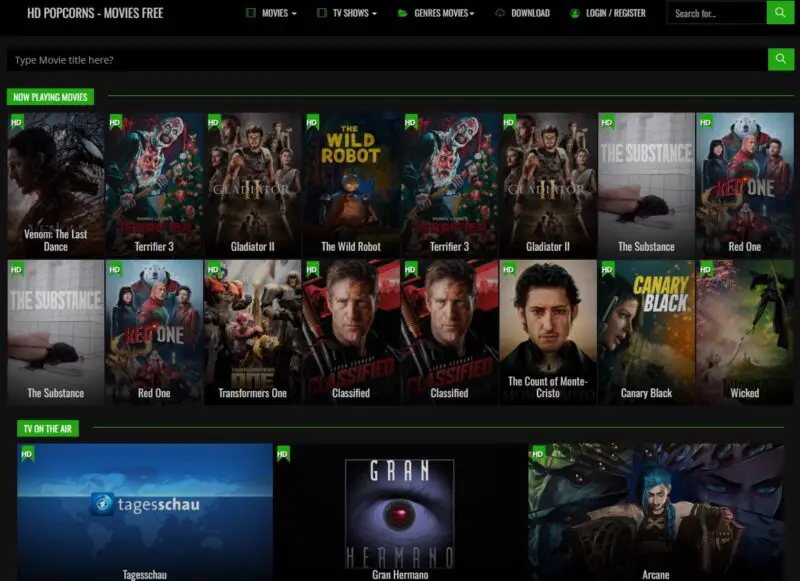Image resolution: width=800 pixels, height=581 pixels.
Task: Click the HD Popcorns - Movies Free site title
Action: (95, 14)
